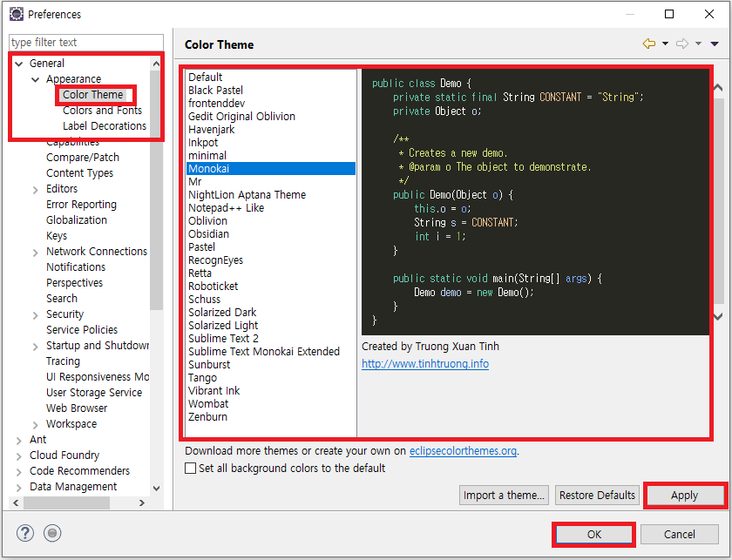Open Perspectives preferences
This screenshot has width=732, height=560.
pyautogui.click(x=74, y=283)
